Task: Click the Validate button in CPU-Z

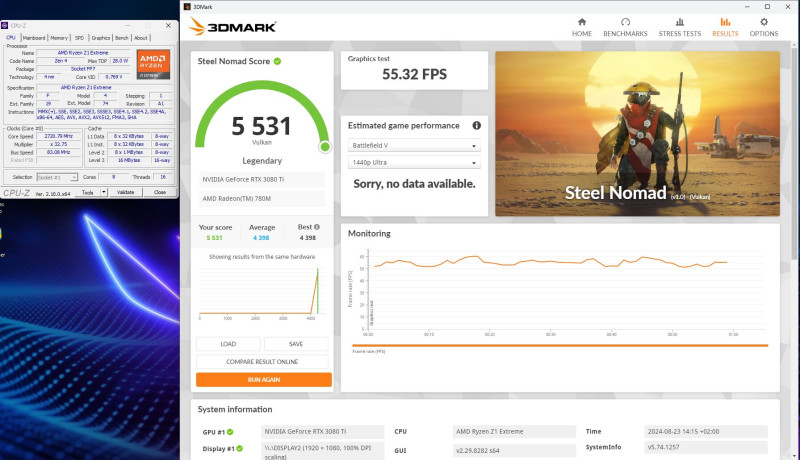Action: [126, 192]
